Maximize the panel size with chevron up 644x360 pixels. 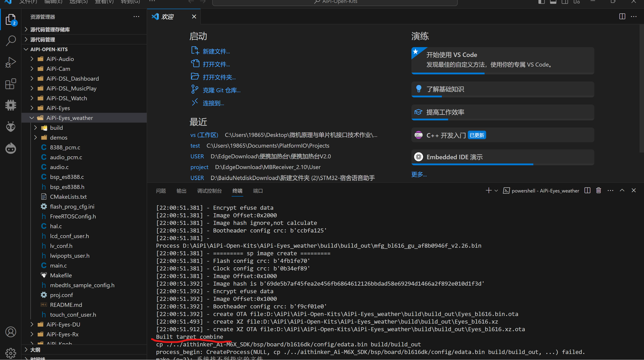pos(622,190)
